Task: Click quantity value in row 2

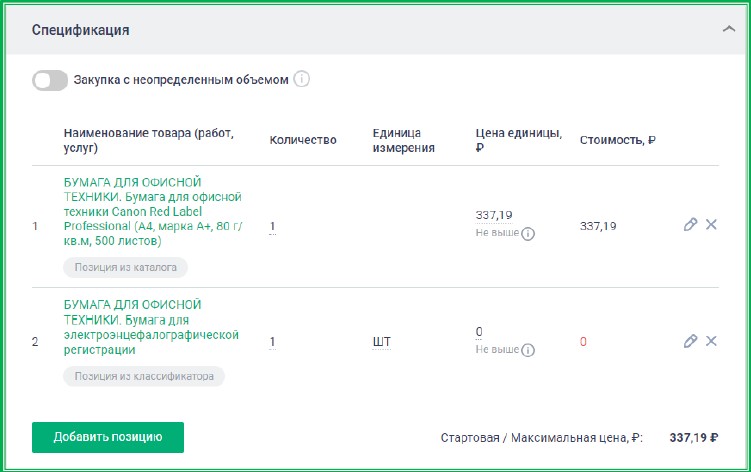Action: pyautogui.click(x=272, y=342)
